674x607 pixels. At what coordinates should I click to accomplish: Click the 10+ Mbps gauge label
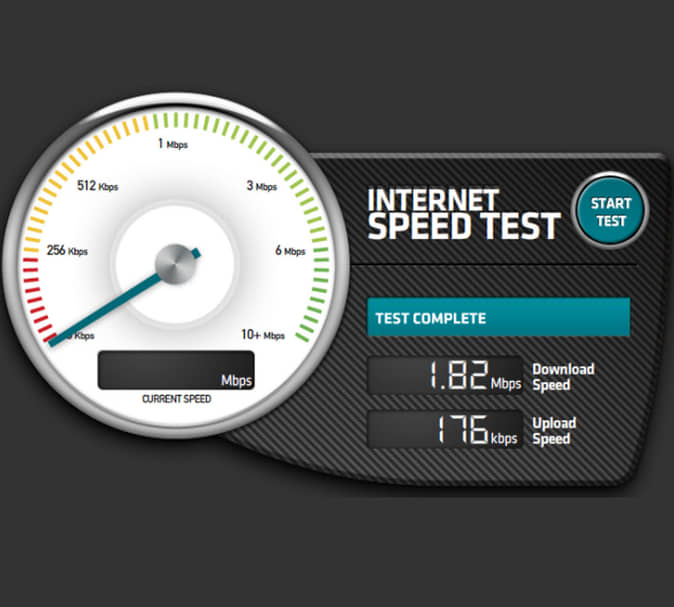[263, 334]
